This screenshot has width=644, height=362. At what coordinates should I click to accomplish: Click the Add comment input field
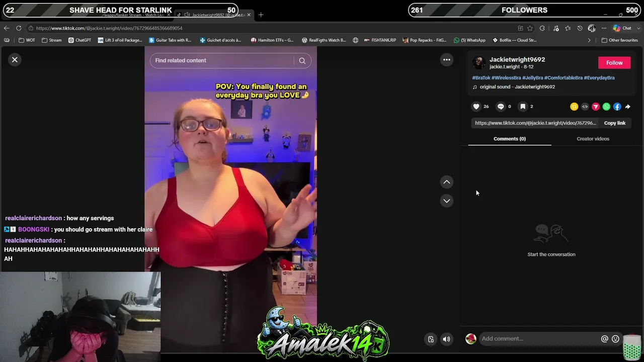click(x=539, y=339)
